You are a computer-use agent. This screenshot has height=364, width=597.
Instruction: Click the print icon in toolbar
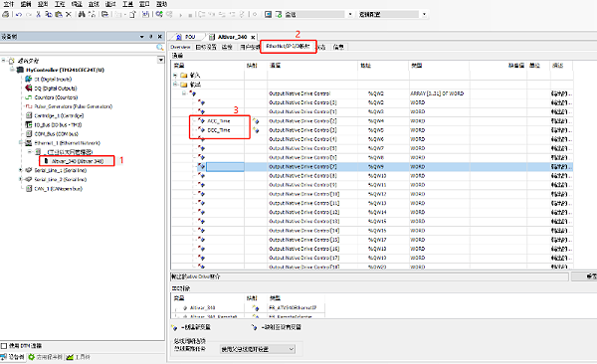[x=6, y=14]
